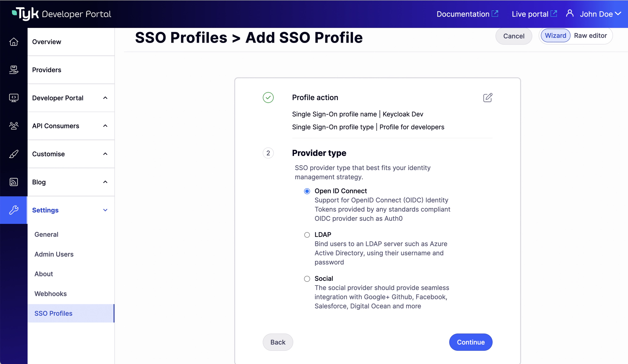
Task: Choose the LDAP provider type
Action: tap(307, 235)
